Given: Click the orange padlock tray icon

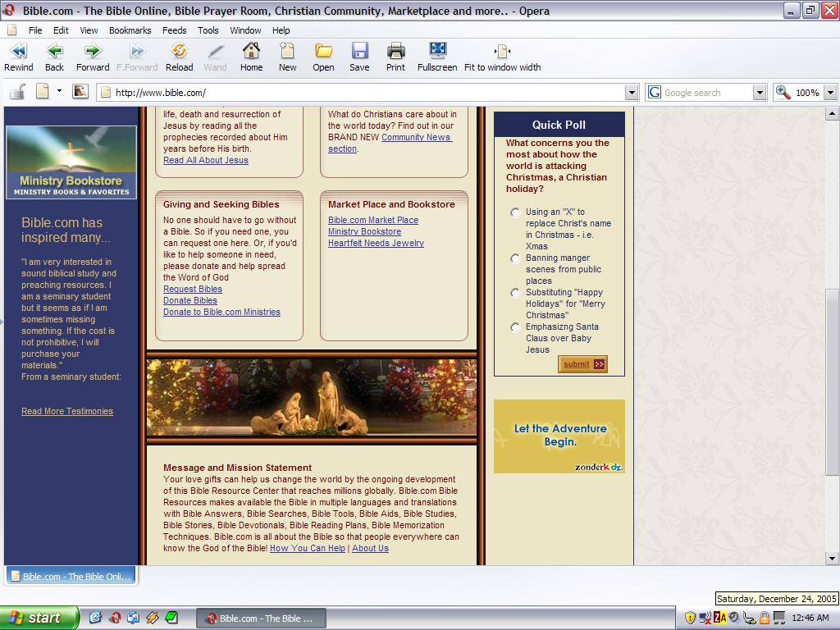Looking at the screenshot, I should pyautogui.click(x=765, y=618).
